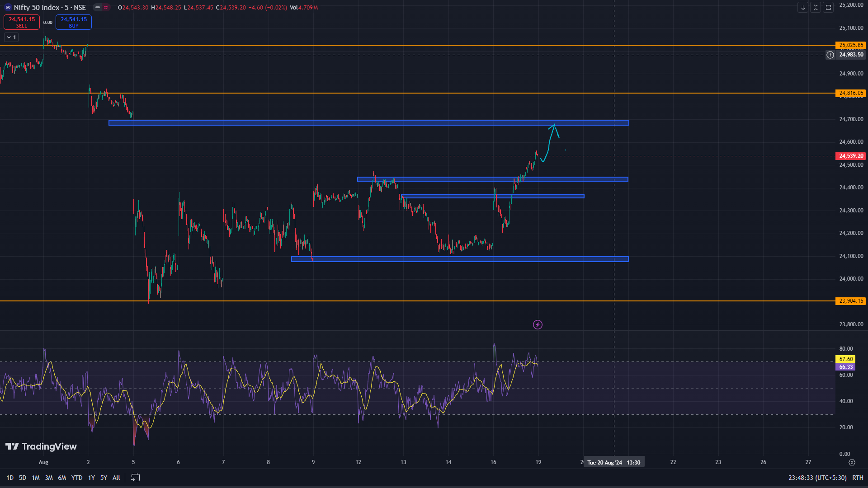868x488 pixels.
Task: Expand the indicators legend chevron
Action: (x=9, y=38)
